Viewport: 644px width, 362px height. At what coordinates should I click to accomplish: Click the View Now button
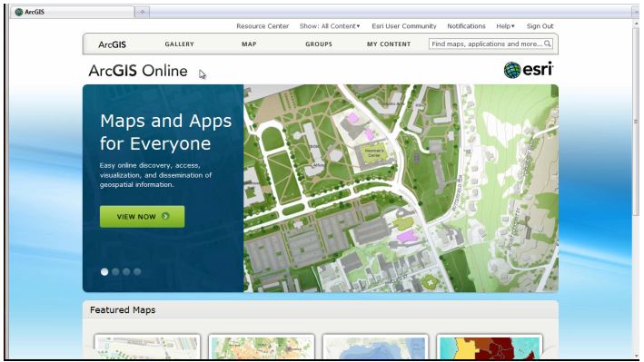coord(142,216)
